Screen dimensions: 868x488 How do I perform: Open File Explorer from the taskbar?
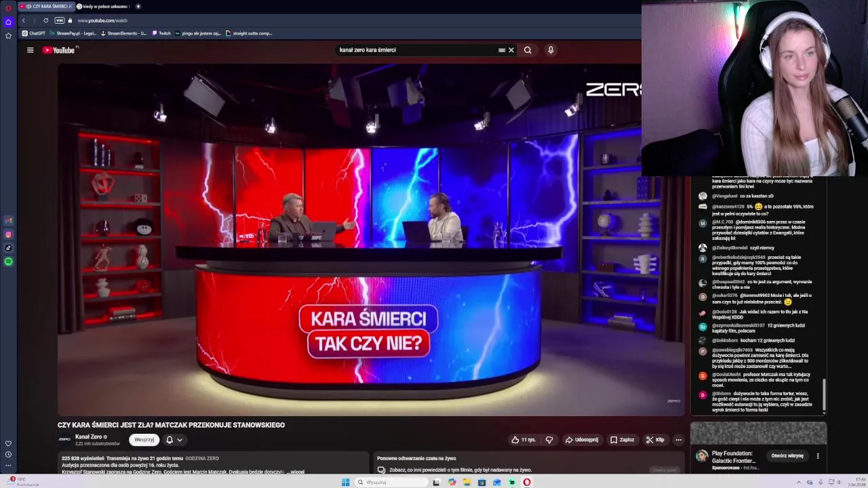(x=467, y=483)
